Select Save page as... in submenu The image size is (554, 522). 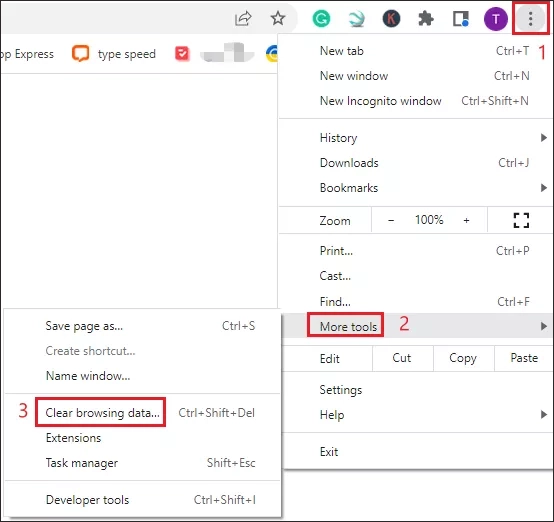[142, 326]
